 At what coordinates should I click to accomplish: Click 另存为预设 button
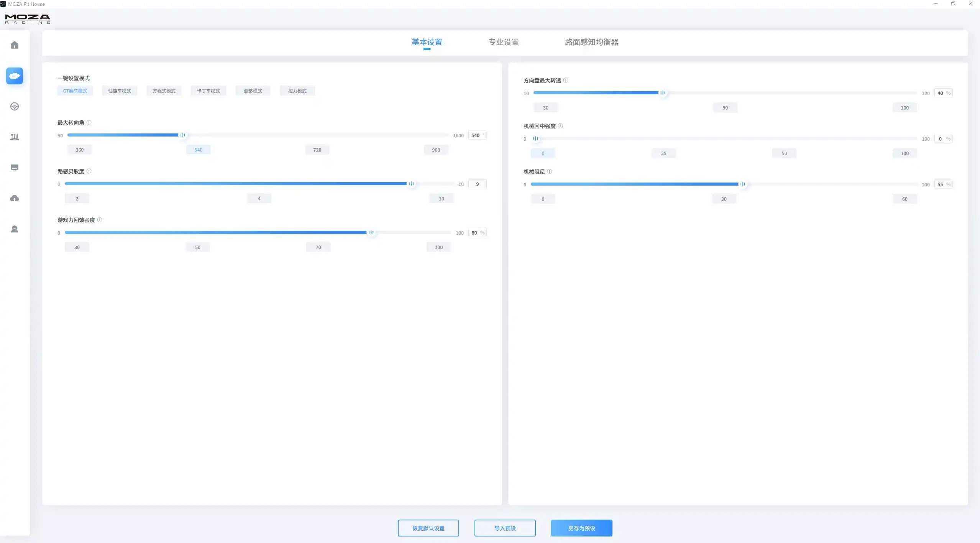581,528
